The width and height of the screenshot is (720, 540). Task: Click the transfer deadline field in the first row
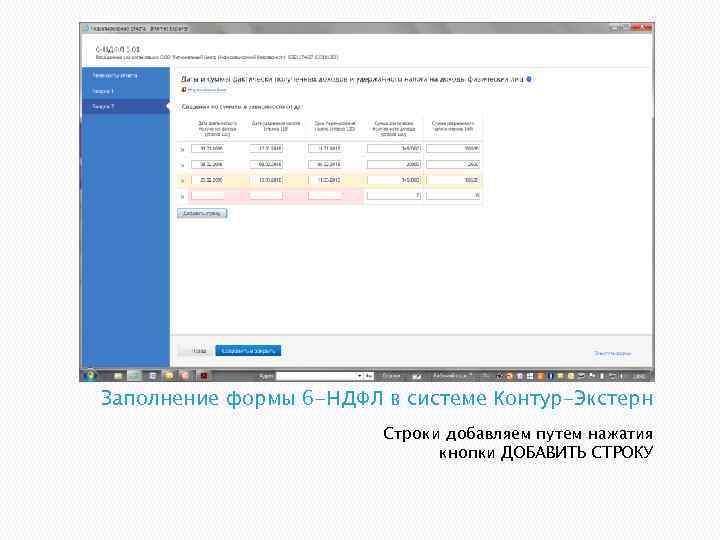[x=325, y=148]
